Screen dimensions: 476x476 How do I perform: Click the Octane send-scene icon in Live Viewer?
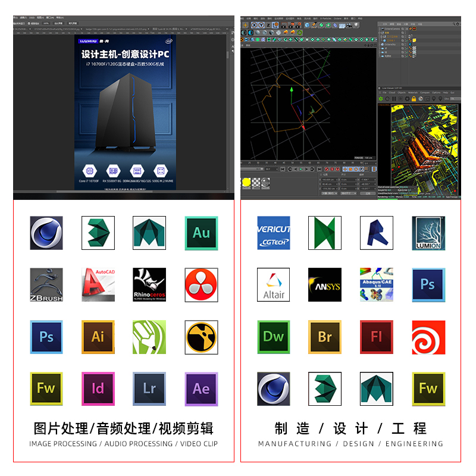click(381, 99)
